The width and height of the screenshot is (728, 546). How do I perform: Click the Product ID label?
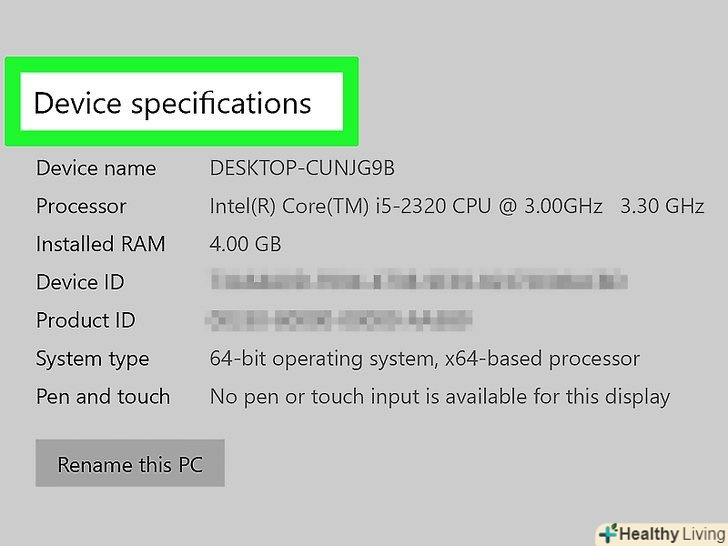(86, 320)
